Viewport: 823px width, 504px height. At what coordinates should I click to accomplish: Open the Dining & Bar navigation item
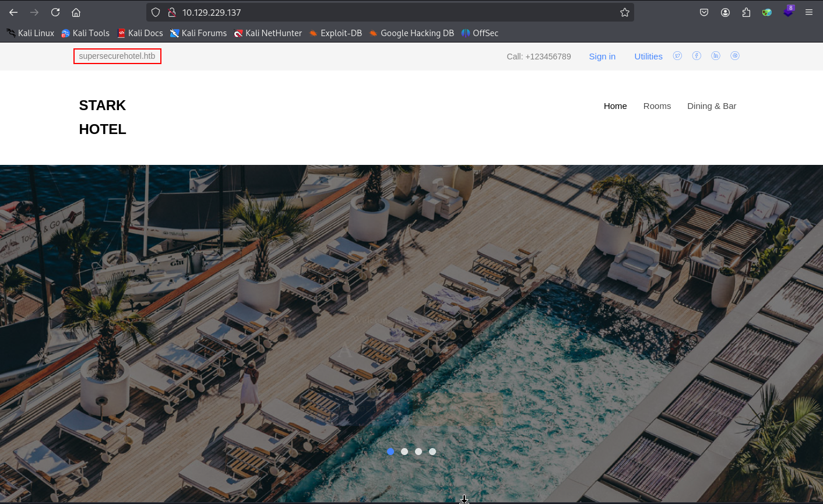click(x=712, y=106)
